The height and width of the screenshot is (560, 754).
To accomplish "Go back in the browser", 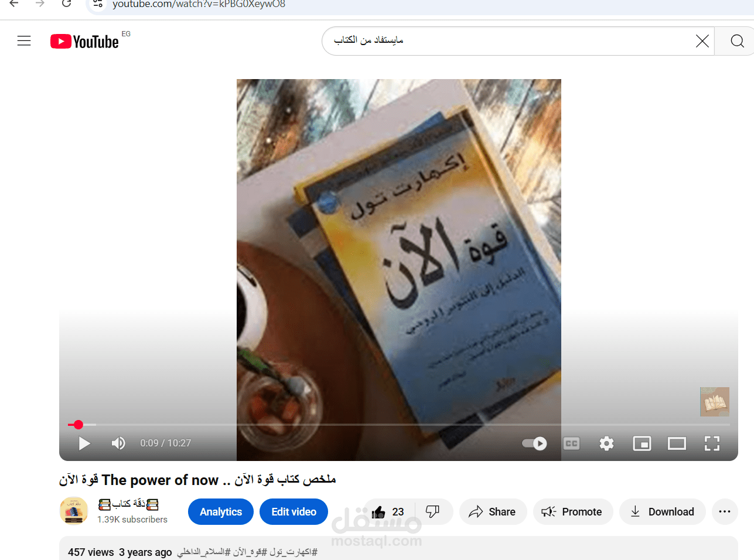I will click(x=14, y=4).
